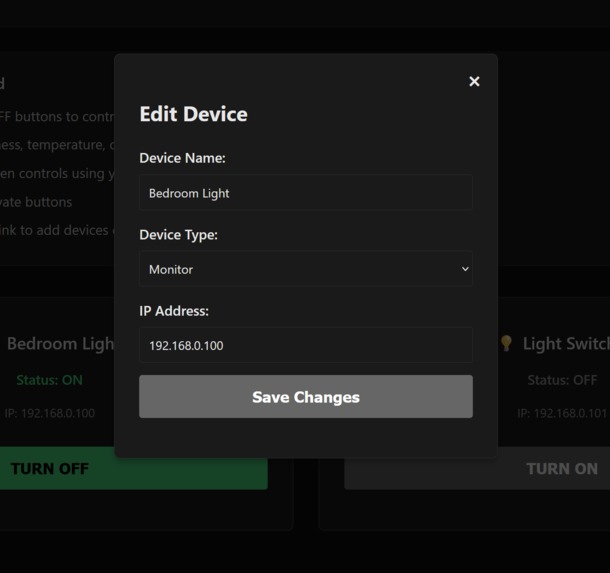Click the Device Name input field

[306, 193]
